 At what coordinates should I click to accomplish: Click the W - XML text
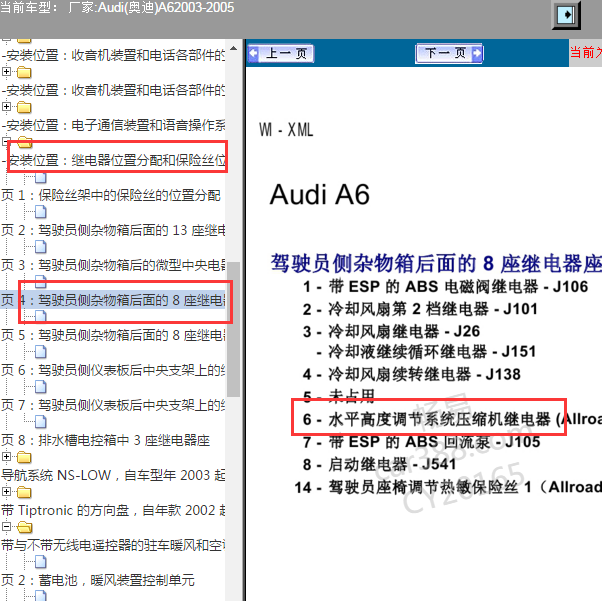(x=286, y=129)
